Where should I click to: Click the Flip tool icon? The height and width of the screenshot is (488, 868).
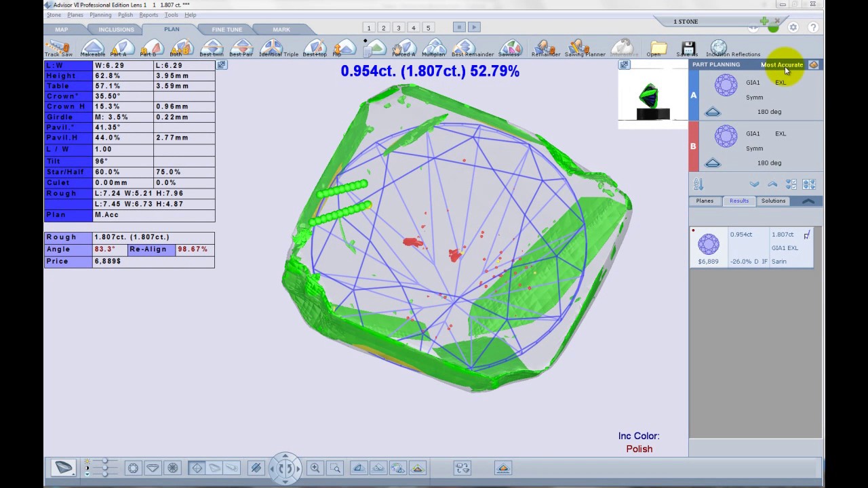(x=344, y=48)
